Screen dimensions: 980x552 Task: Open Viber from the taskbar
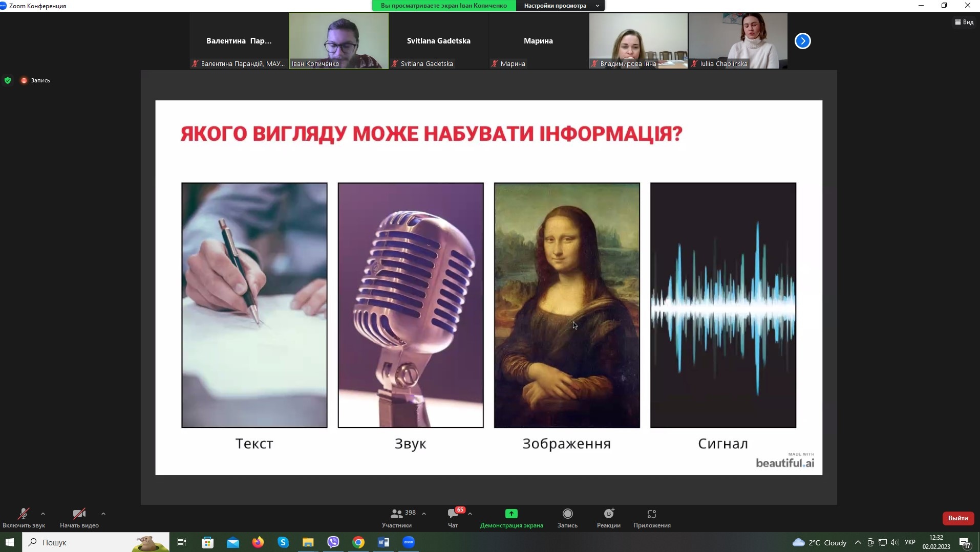point(333,542)
